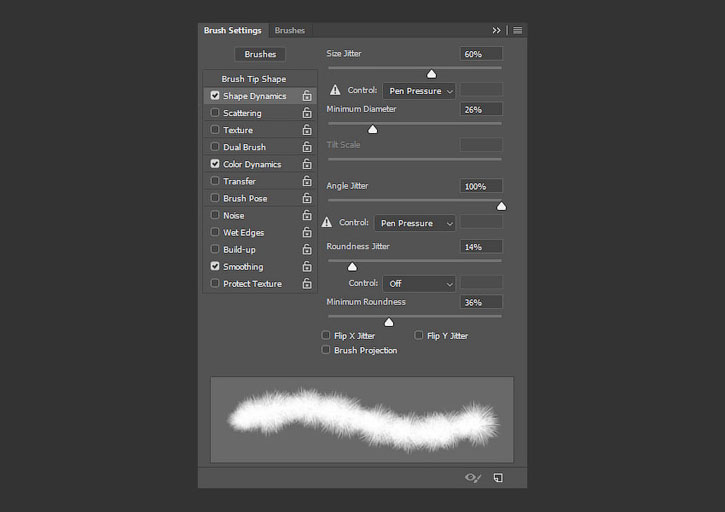Toggle the lock icon beside Scattering
The height and width of the screenshot is (512, 725).
(x=307, y=113)
